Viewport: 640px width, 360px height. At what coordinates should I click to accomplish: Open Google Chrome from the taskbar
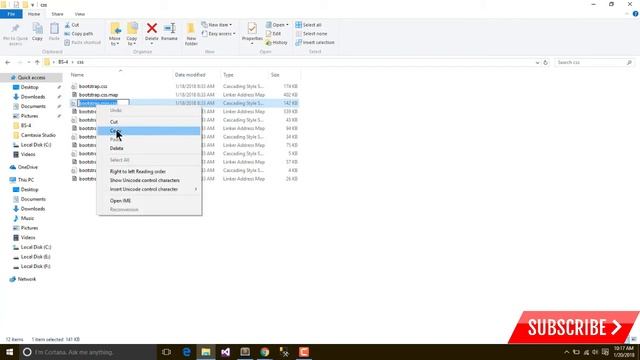264,352
